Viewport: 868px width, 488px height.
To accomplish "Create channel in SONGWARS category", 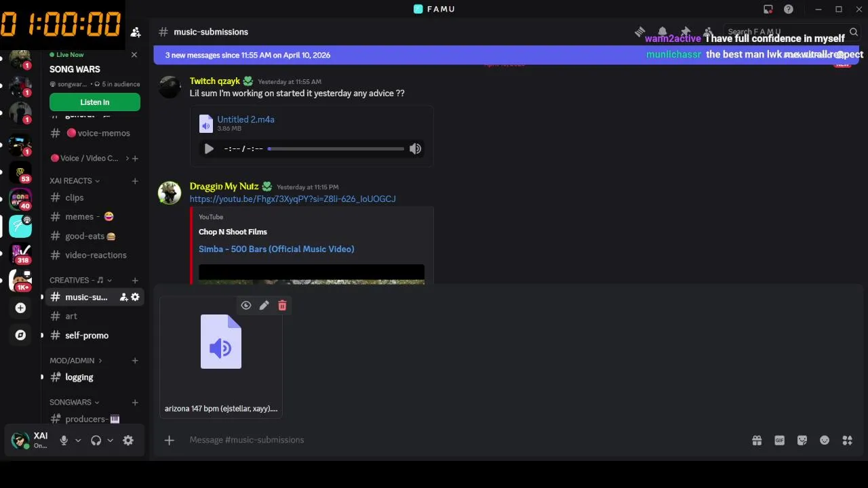I will [x=135, y=403].
